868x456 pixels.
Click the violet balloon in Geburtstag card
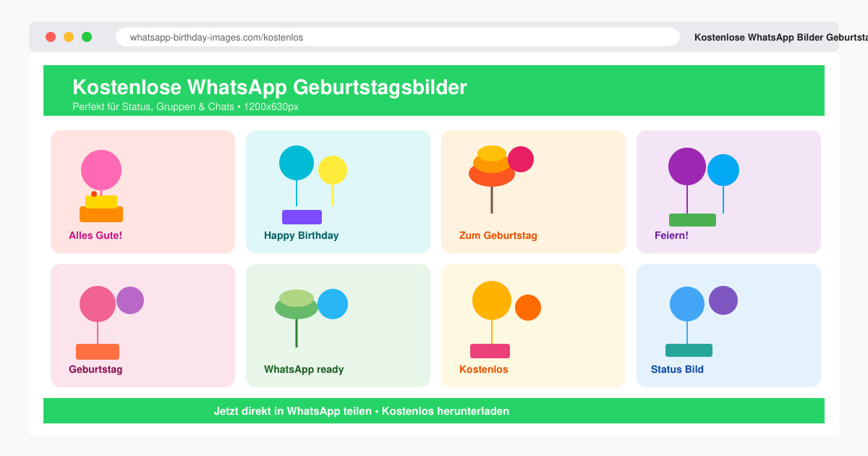pos(130,300)
